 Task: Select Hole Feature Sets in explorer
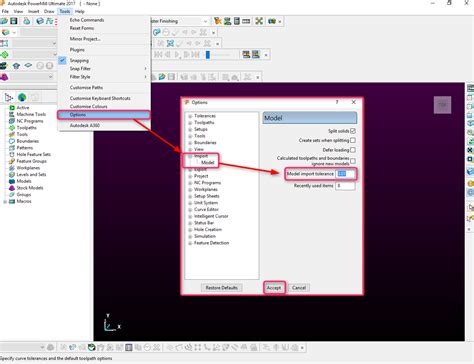coord(34,154)
